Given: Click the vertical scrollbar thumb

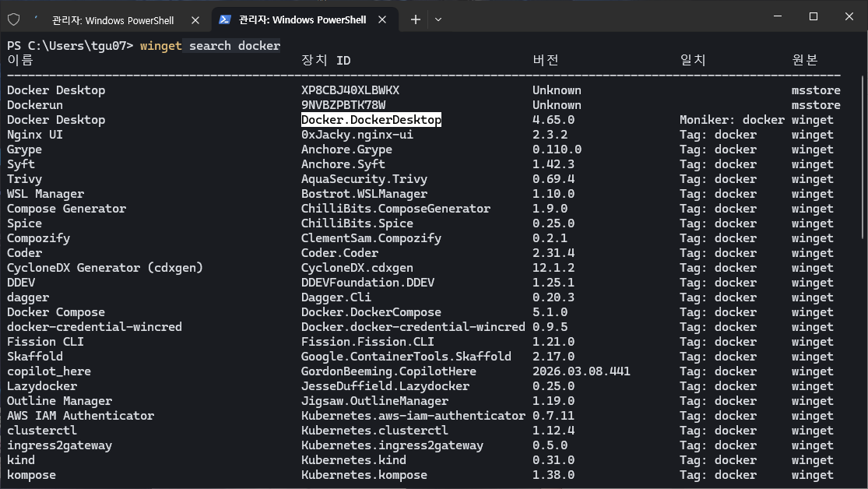Looking at the screenshot, I should tap(863, 156).
